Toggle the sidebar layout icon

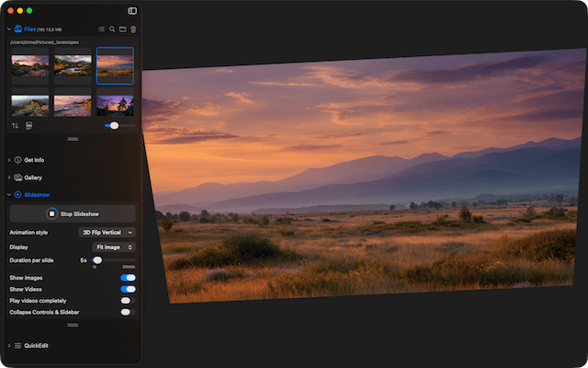point(132,11)
